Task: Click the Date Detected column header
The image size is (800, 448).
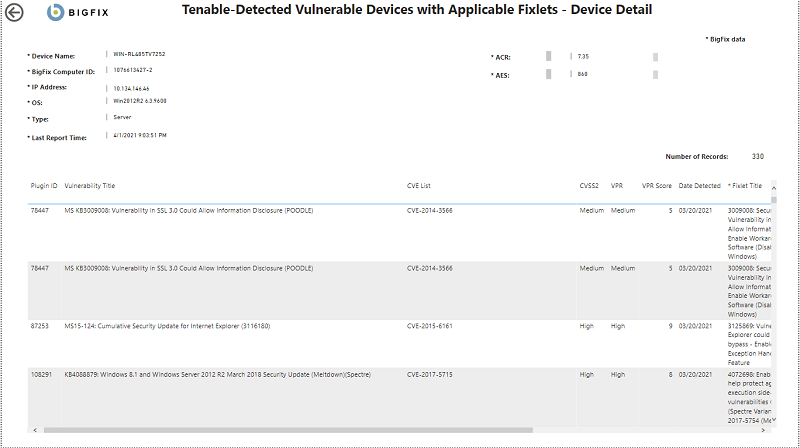Action: click(x=699, y=186)
